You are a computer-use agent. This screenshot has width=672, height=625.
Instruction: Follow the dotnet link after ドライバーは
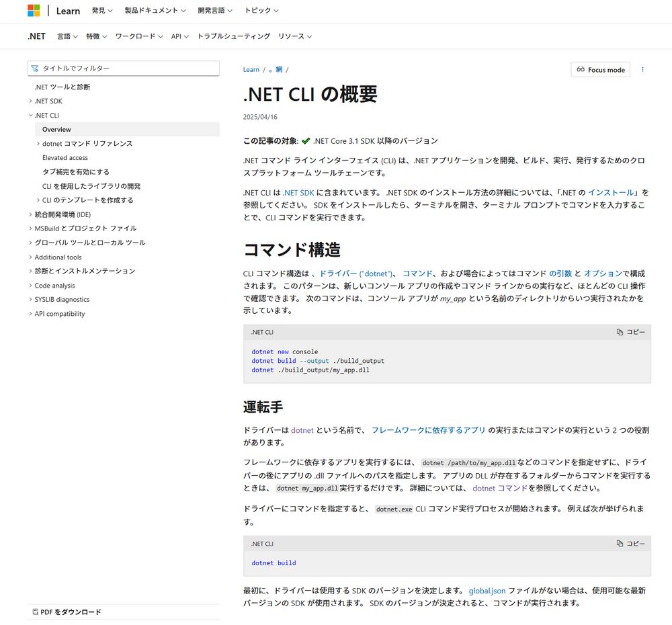[302, 430]
